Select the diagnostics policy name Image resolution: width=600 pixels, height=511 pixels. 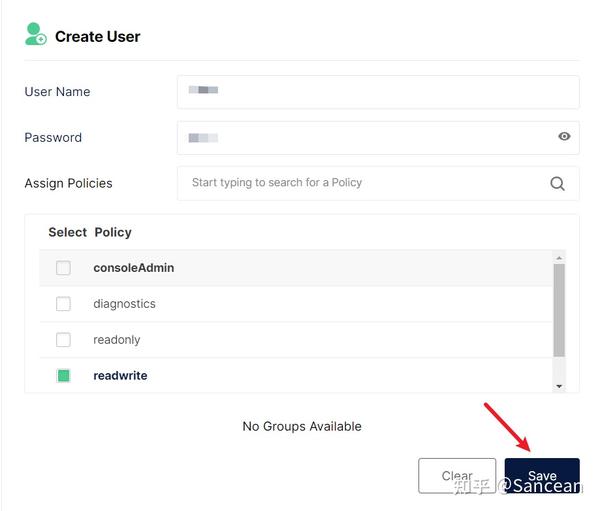[124, 304]
